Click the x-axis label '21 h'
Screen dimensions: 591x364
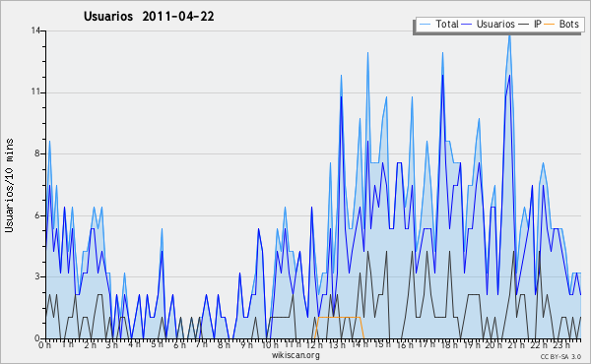point(516,344)
